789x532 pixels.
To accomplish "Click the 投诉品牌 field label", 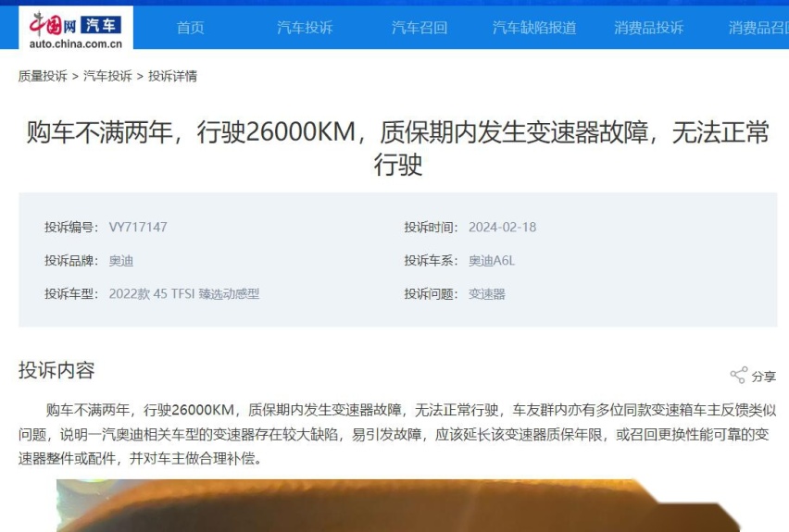I will click(71, 261).
